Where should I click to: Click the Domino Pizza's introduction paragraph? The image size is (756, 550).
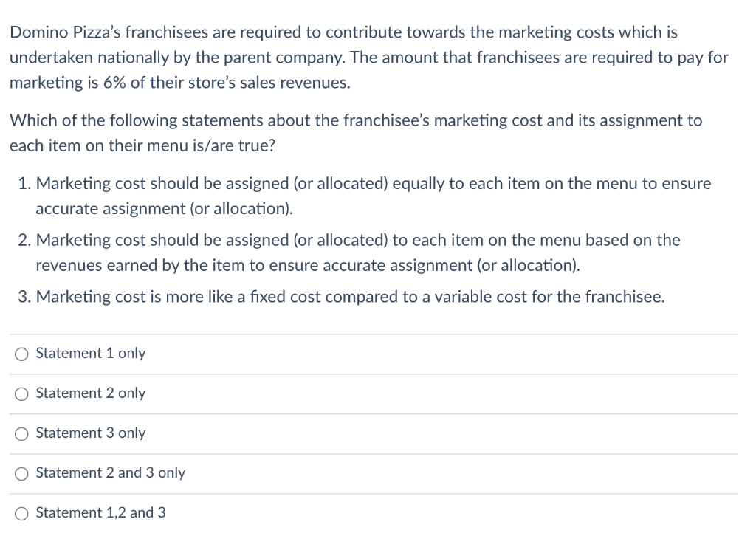[x=367, y=58]
